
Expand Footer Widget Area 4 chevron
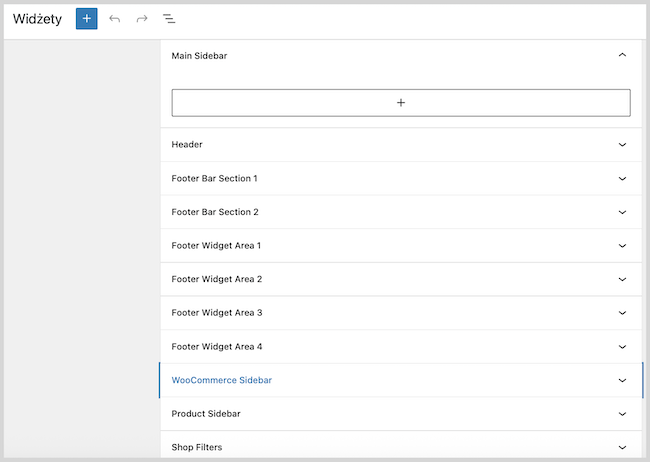622,347
